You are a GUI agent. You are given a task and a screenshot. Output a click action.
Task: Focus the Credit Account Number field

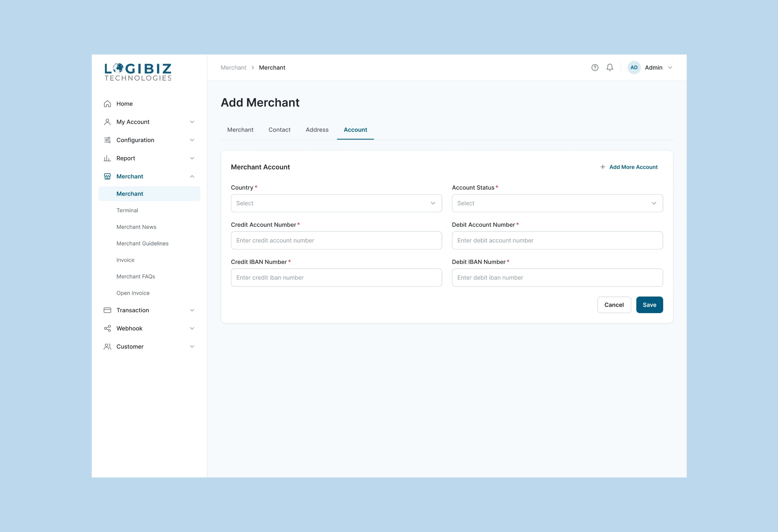[336, 240]
